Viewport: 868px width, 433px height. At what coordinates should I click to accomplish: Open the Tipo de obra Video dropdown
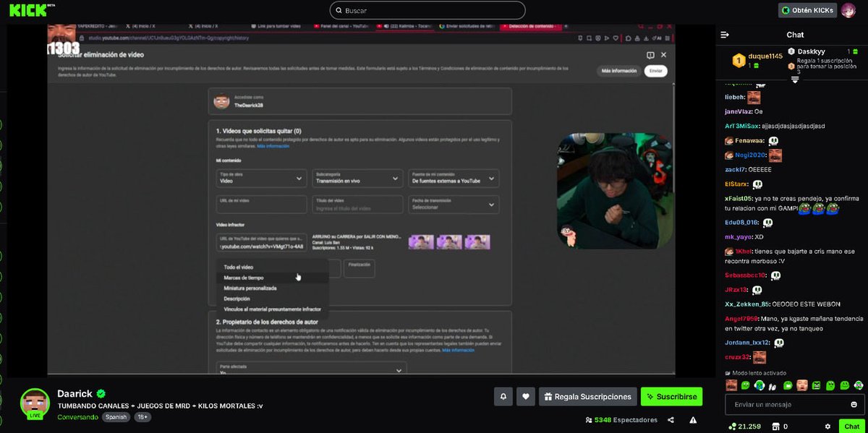261,179
